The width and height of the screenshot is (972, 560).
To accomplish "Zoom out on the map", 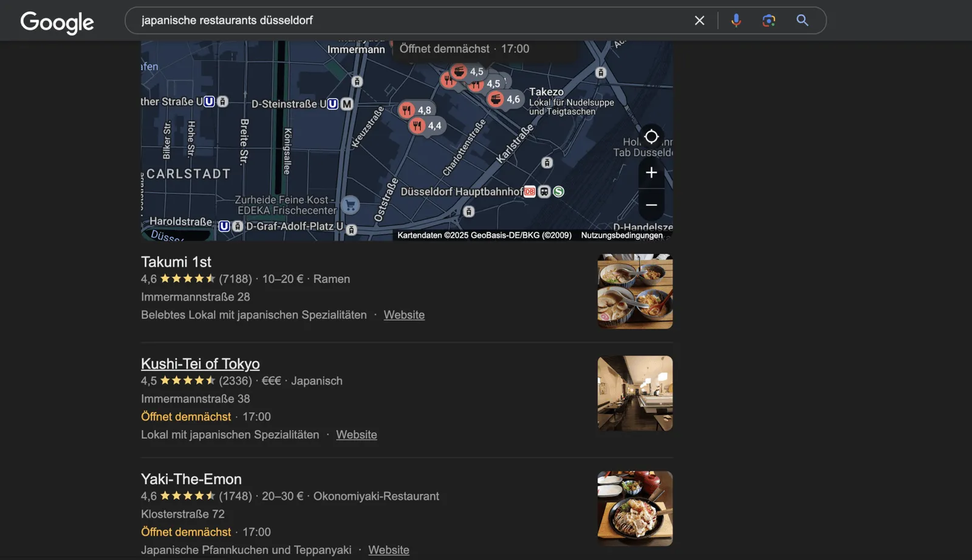I will click(x=651, y=205).
